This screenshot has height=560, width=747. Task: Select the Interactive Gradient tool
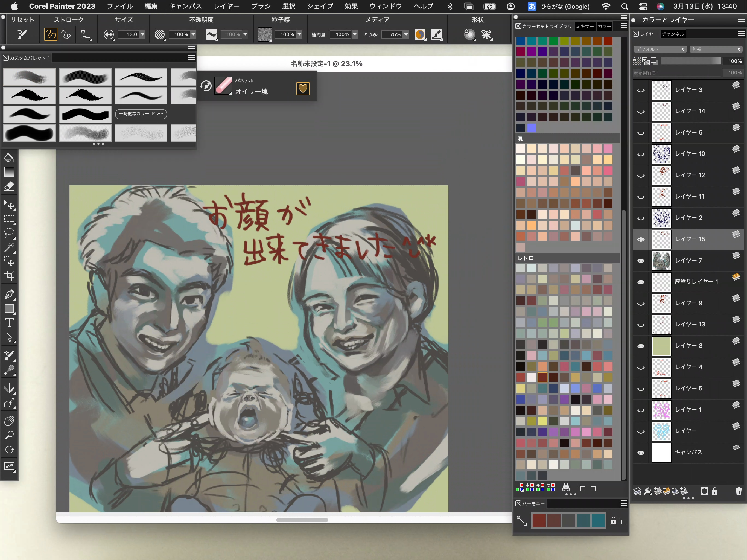coord(9,172)
